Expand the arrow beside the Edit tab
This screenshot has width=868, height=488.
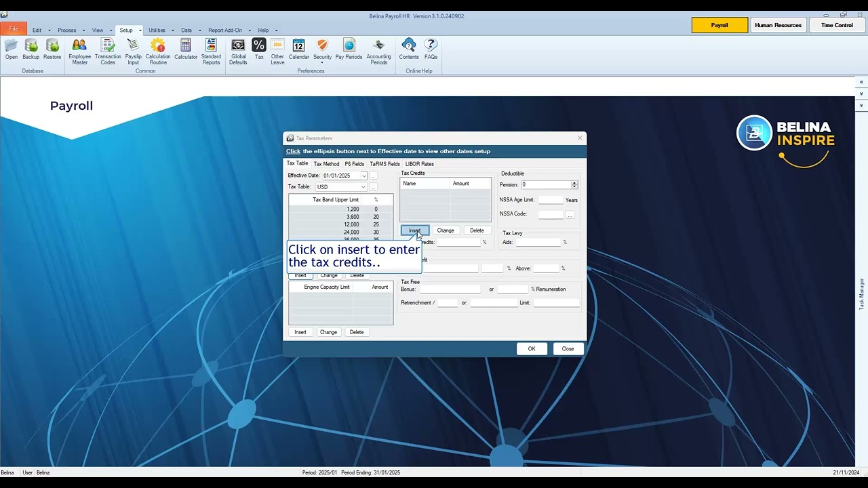[50, 30]
